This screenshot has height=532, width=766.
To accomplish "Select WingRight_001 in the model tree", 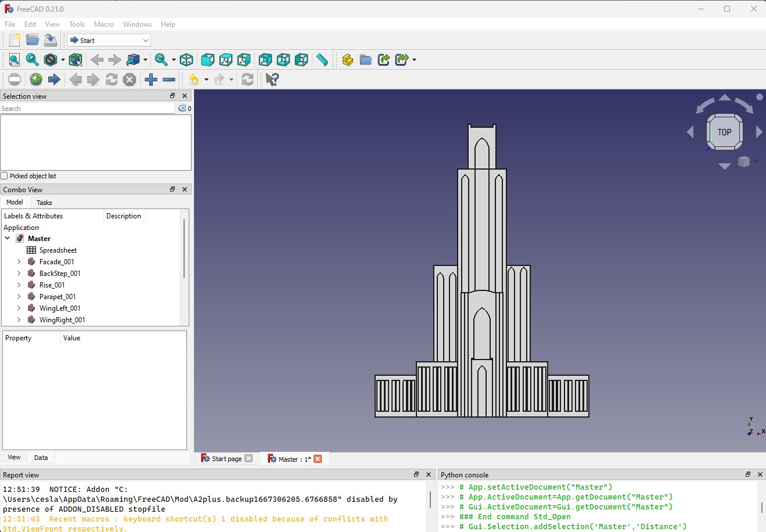I will click(x=62, y=320).
